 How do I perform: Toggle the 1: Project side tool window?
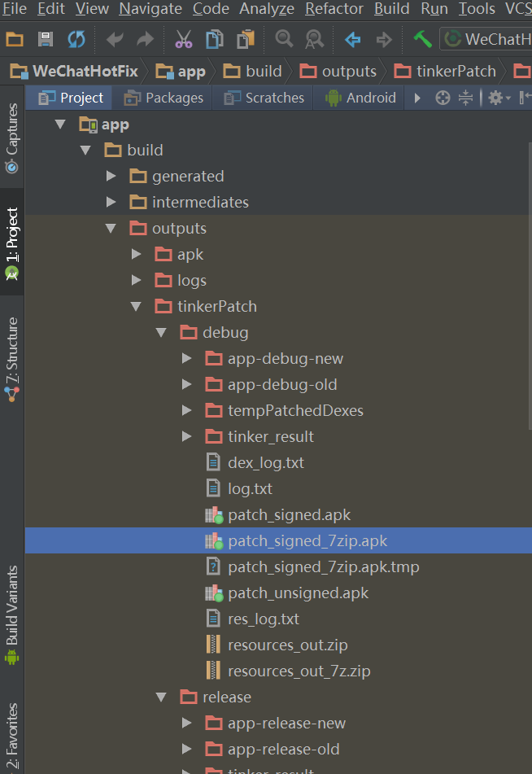point(12,243)
